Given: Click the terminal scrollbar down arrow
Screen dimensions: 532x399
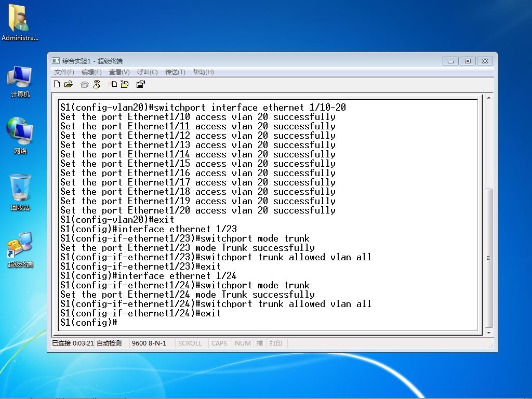Looking at the screenshot, I should coord(489,333).
